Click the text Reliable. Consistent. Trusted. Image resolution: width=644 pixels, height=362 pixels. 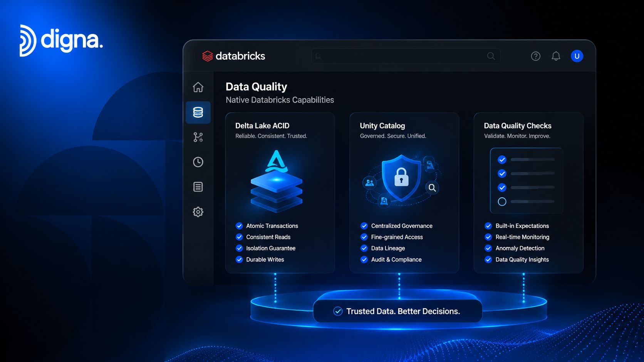tap(271, 136)
